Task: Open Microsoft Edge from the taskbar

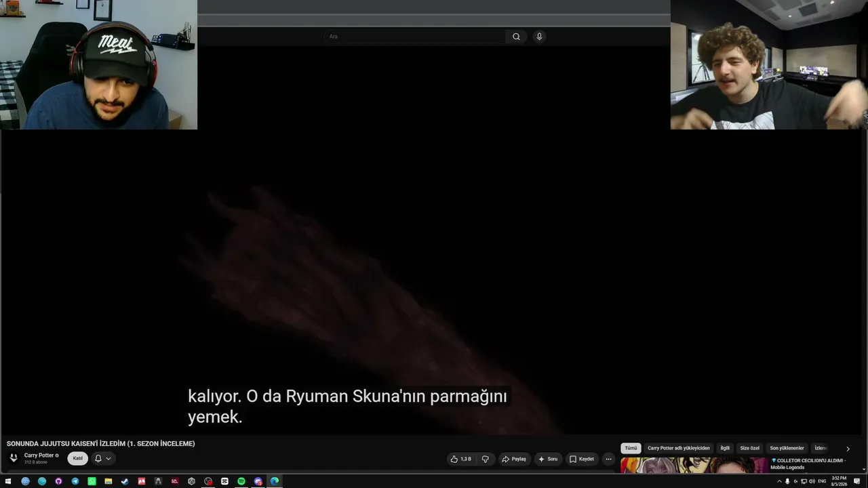Action: point(275,481)
